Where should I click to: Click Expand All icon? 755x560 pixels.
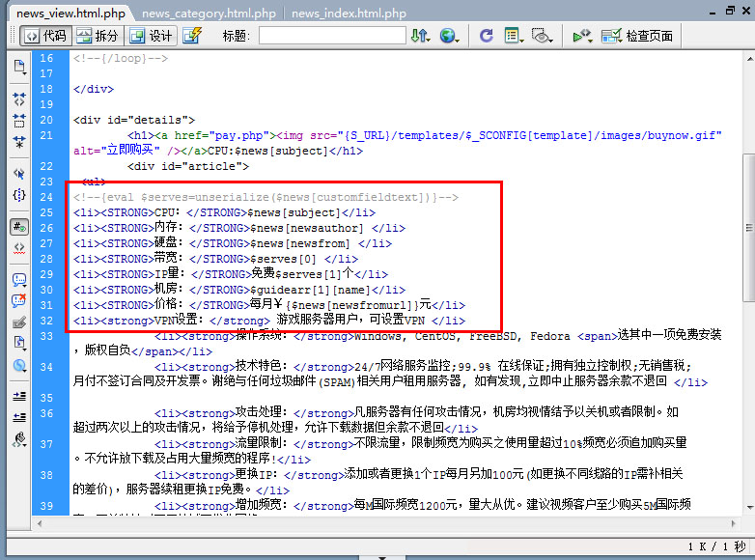19,142
